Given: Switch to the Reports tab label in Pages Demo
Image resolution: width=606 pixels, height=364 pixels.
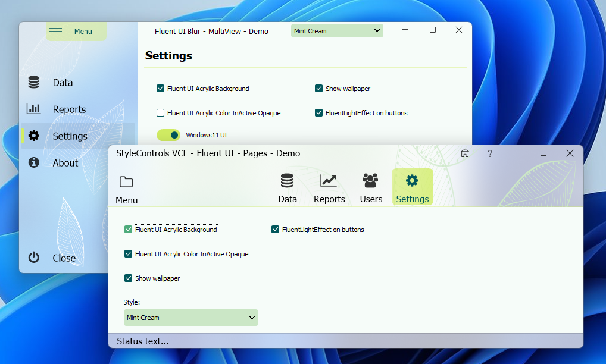Looking at the screenshot, I should 329,199.
